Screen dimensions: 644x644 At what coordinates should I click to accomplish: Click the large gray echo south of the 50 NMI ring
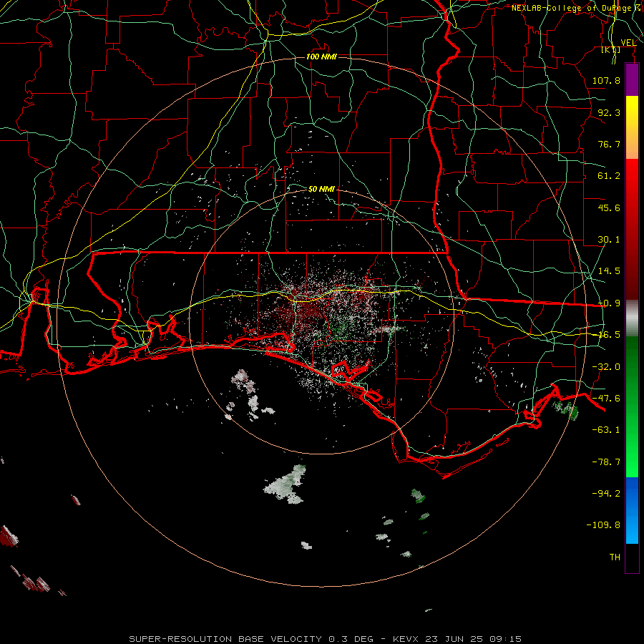pos(286,485)
